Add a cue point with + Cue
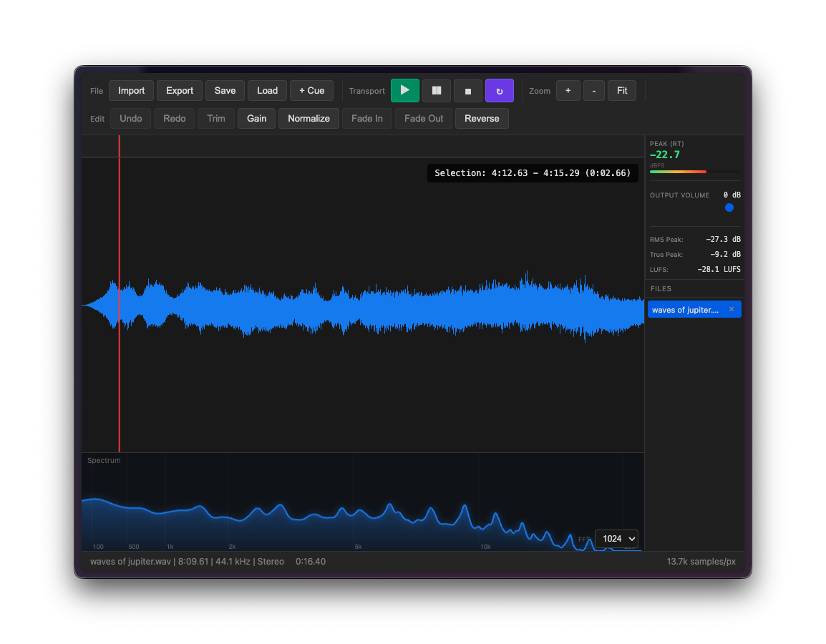This screenshot has height=644, width=826. 311,91
